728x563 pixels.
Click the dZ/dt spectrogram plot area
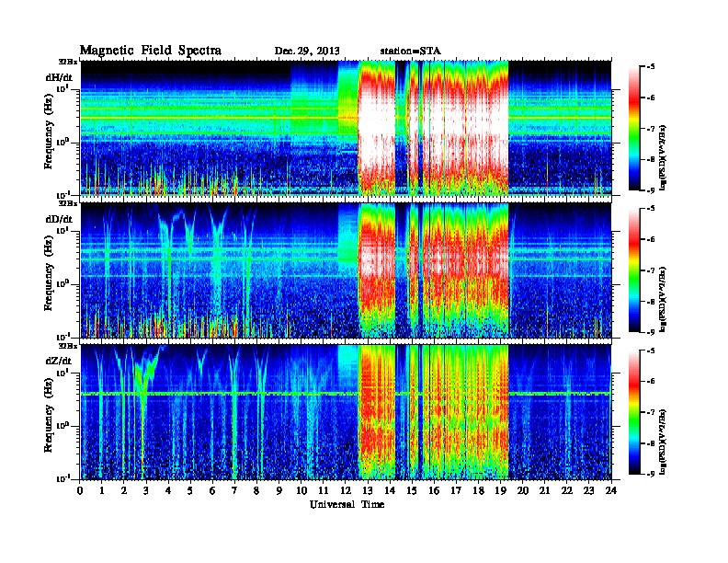[346, 412]
